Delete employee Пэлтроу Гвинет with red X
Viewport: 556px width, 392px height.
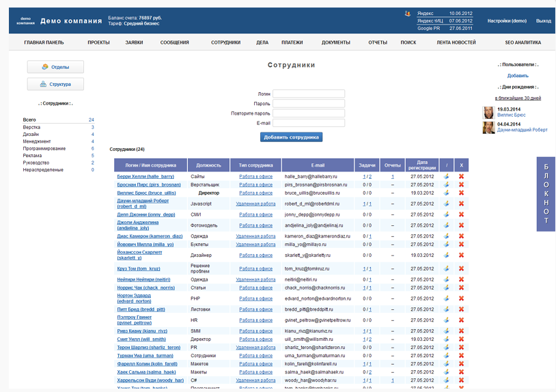point(461,320)
